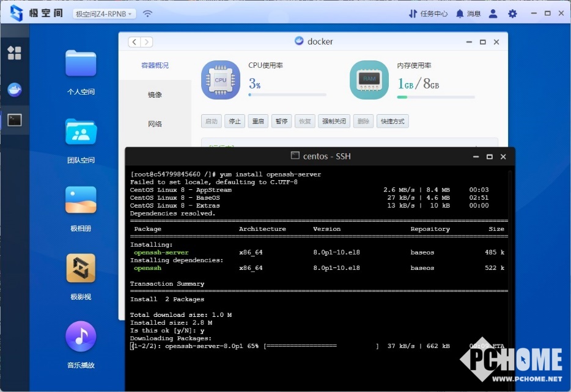Click the 恢复 resume button

(x=305, y=121)
